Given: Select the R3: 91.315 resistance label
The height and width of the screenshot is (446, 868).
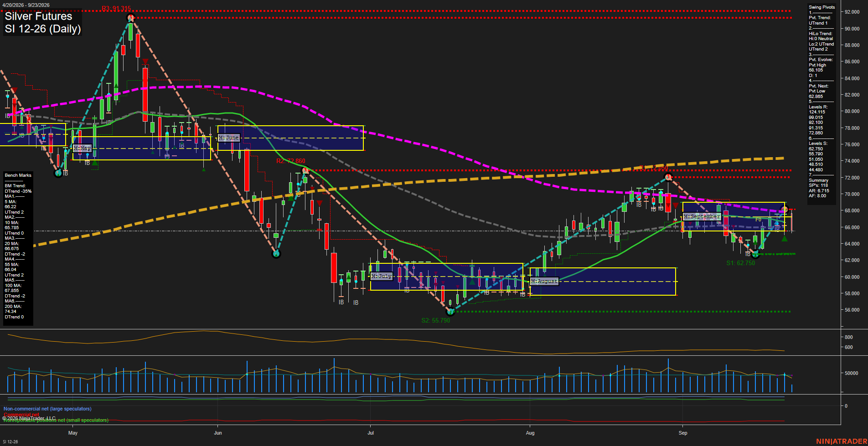Looking at the screenshot, I should [116, 9].
